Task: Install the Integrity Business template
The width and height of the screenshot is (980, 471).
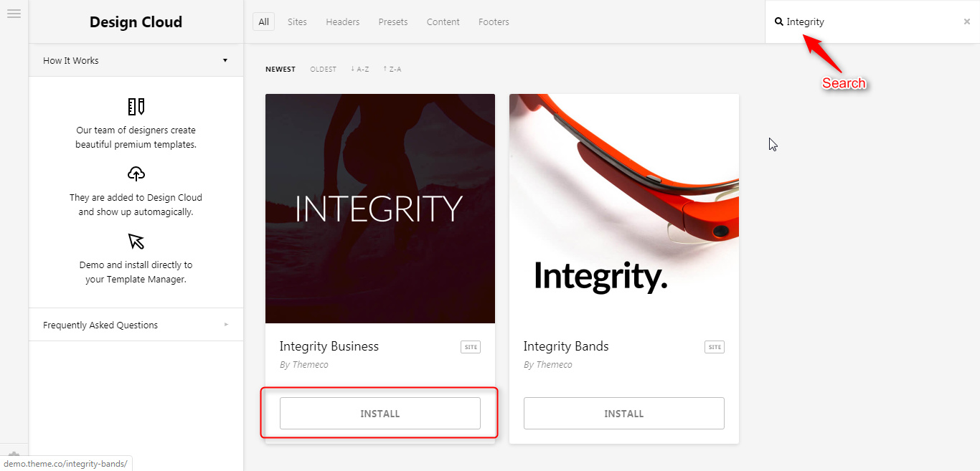Action: point(380,414)
